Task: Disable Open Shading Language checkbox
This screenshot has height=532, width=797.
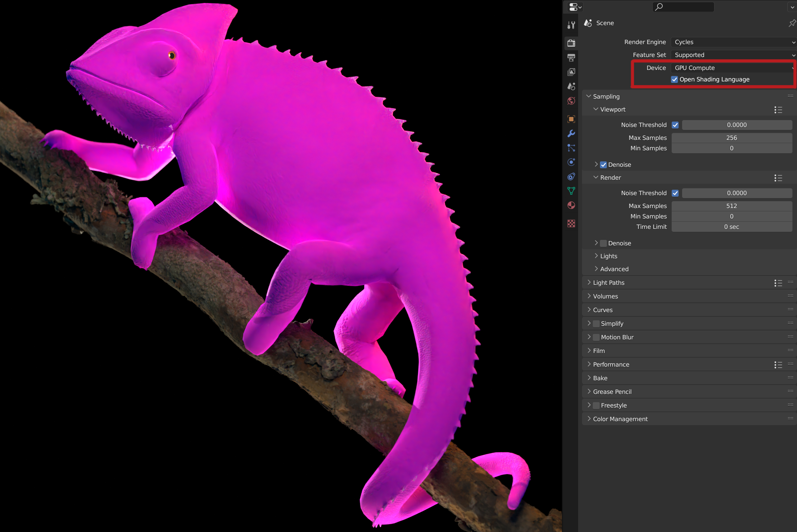Action: (674, 79)
